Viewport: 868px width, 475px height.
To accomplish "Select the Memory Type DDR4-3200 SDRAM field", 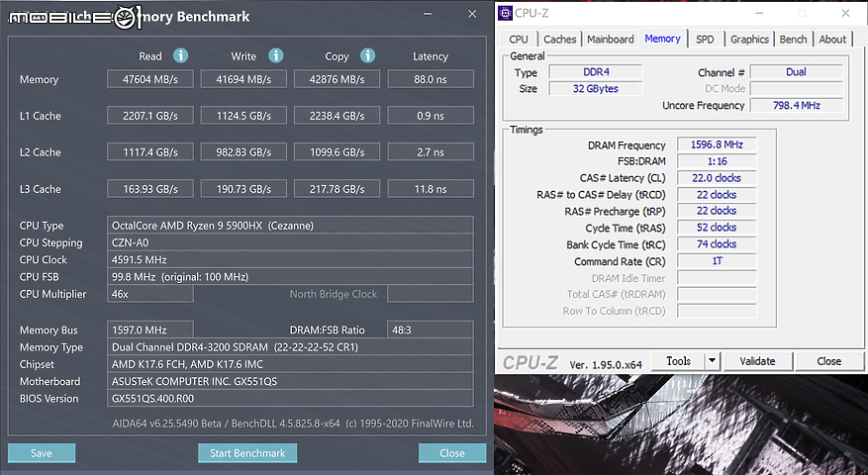I will tap(290, 347).
